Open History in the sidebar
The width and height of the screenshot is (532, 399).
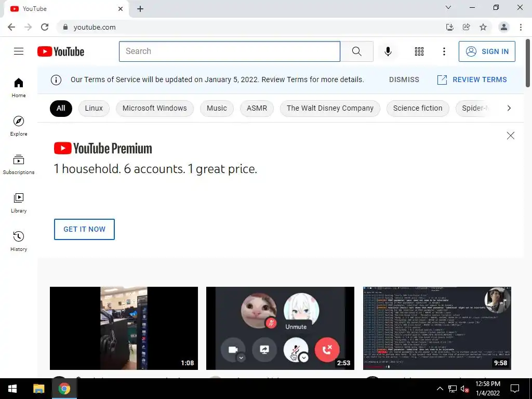pyautogui.click(x=19, y=241)
